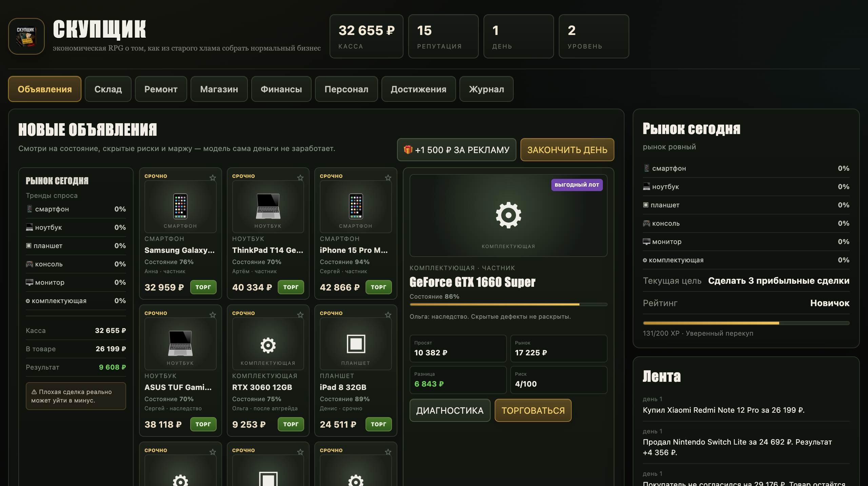868x486 pixels.
Task: Star the Samsung Galaxy listing
Action: pos(213,178)
